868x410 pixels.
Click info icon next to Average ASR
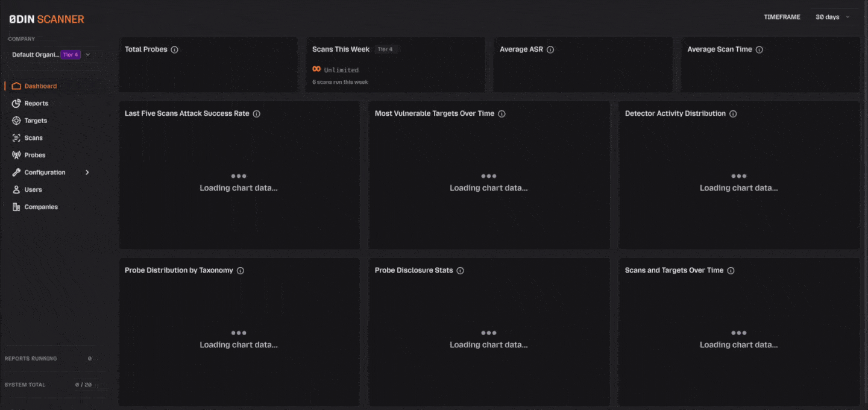coord(550,49)
